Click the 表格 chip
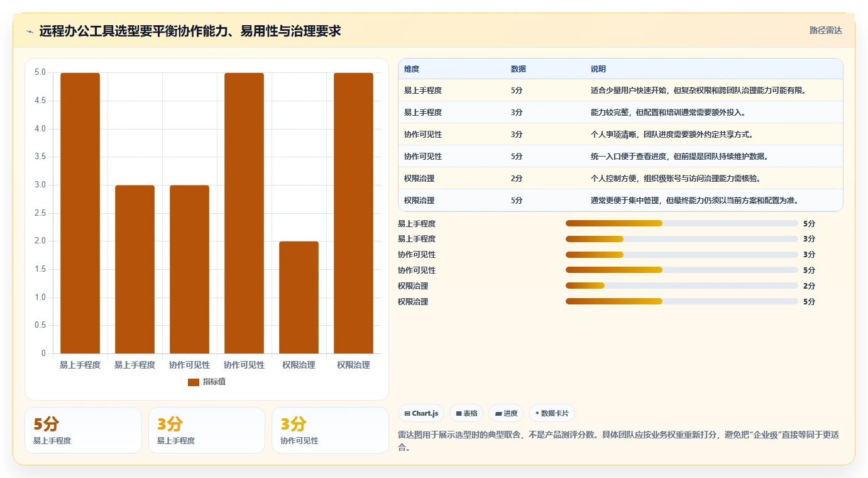 click(466, 413)
